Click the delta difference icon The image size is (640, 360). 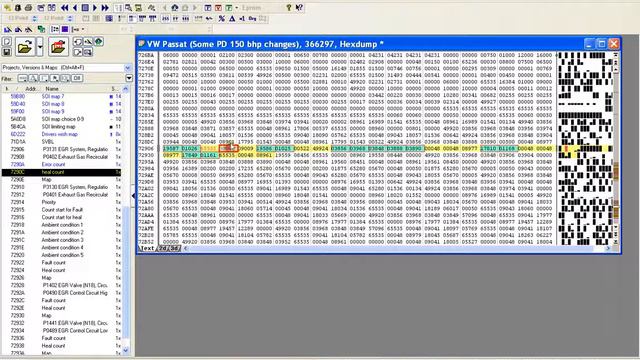(x=232, y=18)
